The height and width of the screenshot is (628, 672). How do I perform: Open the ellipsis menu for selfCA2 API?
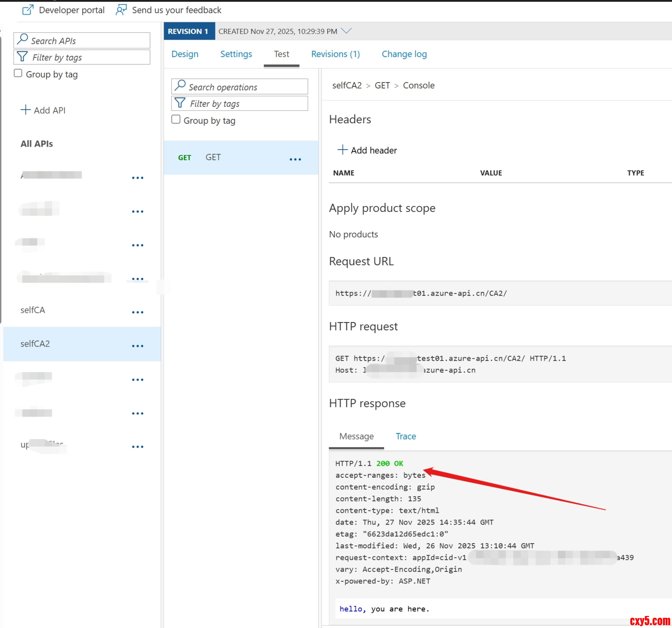137,346
